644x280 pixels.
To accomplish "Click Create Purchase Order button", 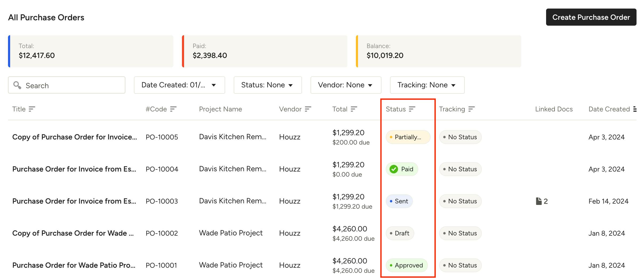I will click(591, 17).
